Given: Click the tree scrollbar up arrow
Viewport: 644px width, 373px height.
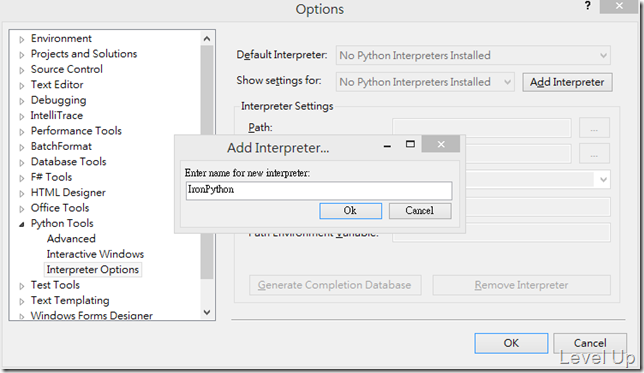Looking at the screenshot, I should 207,39.
